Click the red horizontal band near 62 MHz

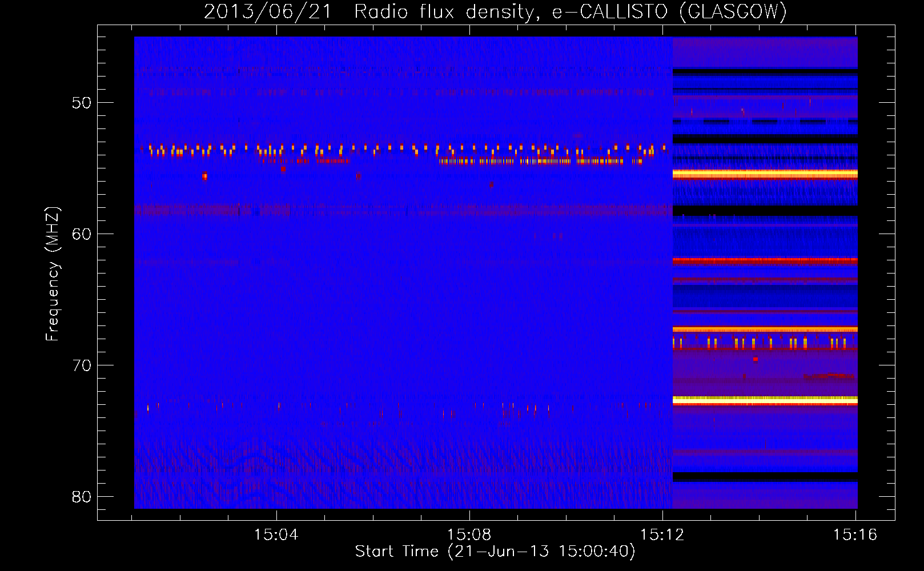tap(765, 260)
